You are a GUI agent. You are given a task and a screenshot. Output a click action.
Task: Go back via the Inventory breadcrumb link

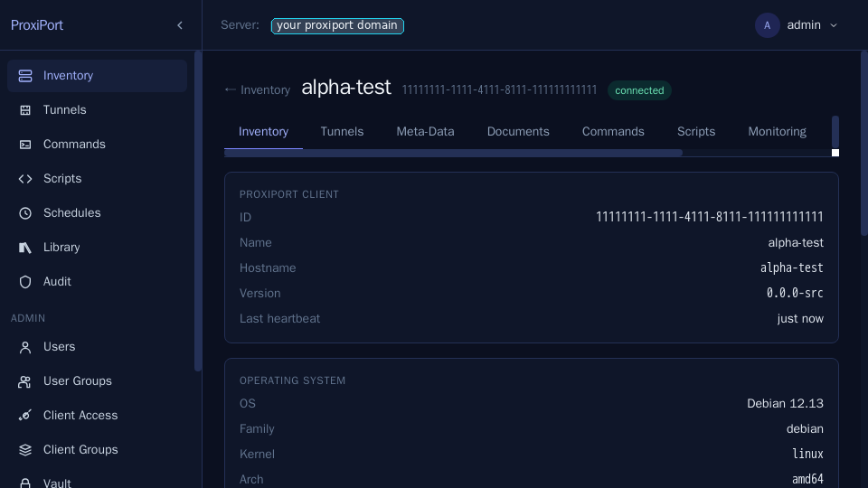tap(258, 90)
